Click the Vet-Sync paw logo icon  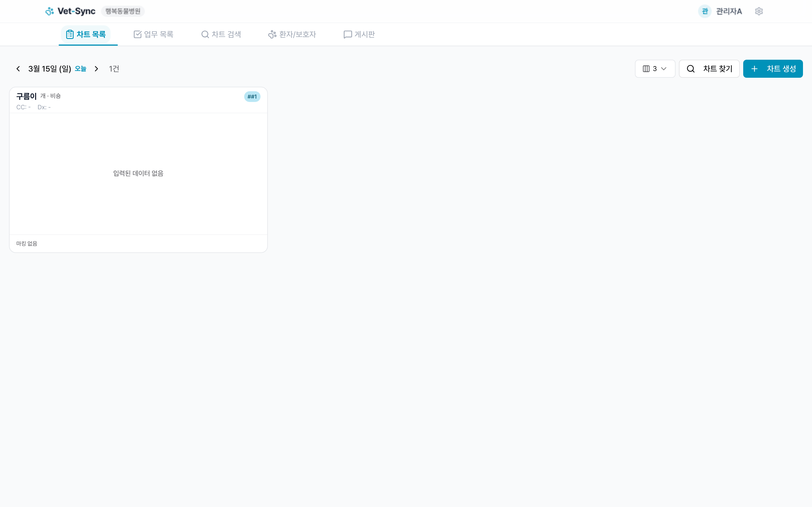[x=50, y=11]
